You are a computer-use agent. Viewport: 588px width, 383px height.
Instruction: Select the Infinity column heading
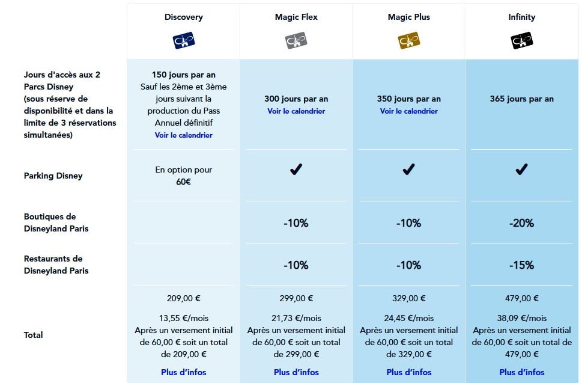click(521, 17)
